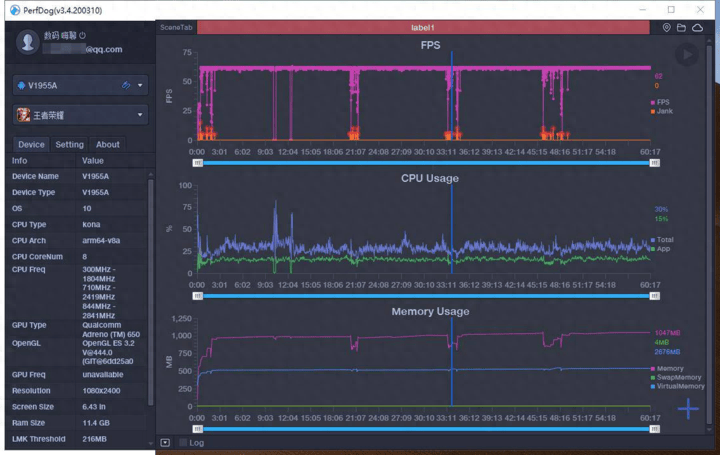Image resolution: width=720 pixels, height=455 pixels.
Task: Toggle VirtualMemory series in Memory legend
Action: 679,386
